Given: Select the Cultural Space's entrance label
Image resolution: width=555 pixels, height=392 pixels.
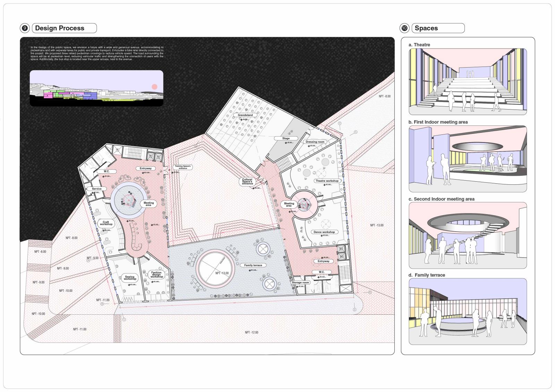Looking at the screenshot, I should [x=247, y=182].
